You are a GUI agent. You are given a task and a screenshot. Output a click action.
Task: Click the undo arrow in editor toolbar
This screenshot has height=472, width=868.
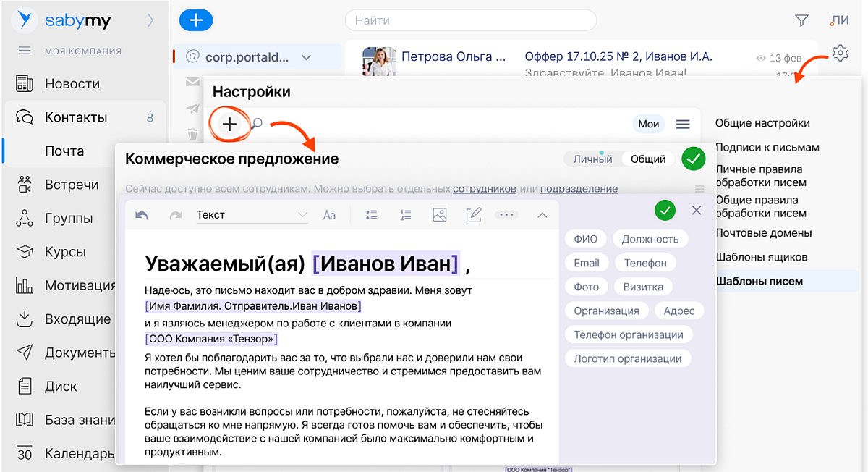pyautogui.click(x=142, y=215)
